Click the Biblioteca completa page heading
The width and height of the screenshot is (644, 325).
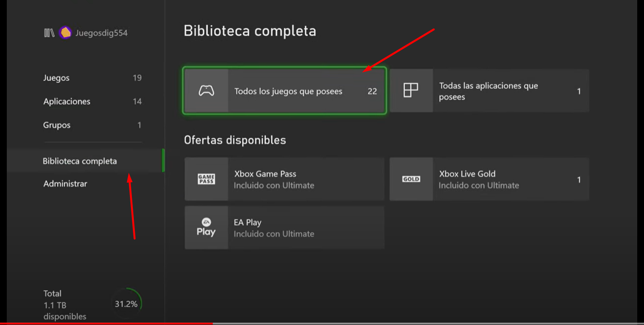[x=250, y=31]
